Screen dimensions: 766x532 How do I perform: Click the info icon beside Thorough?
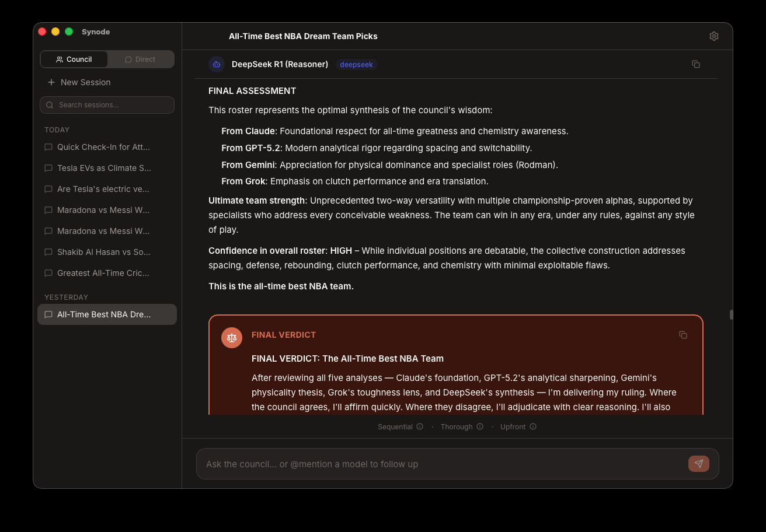coord(480,426)
